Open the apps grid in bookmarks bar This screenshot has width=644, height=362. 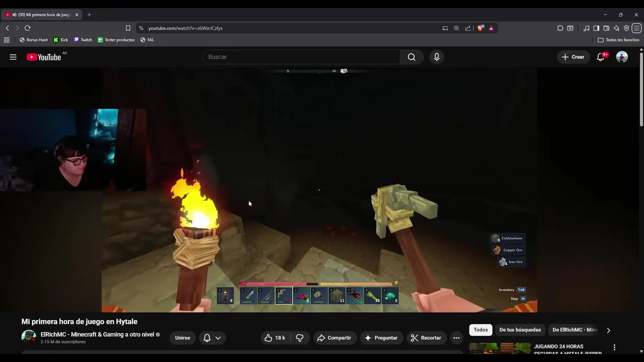tap(7, 40)
